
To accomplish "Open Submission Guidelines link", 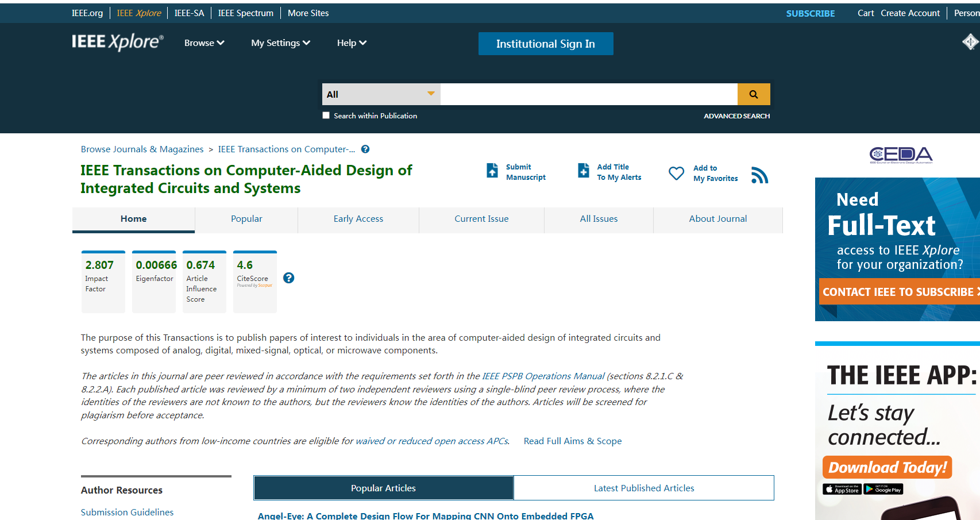I will (x=127, y=512).
